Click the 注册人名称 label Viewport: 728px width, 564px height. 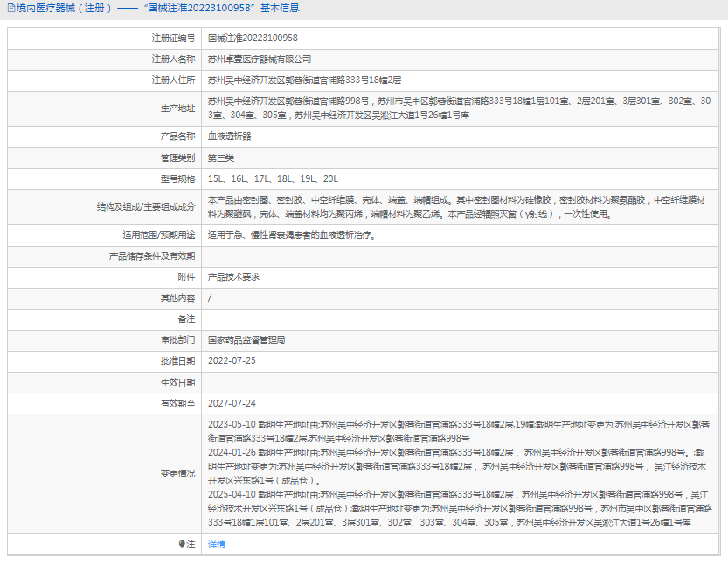coord(173,59)
